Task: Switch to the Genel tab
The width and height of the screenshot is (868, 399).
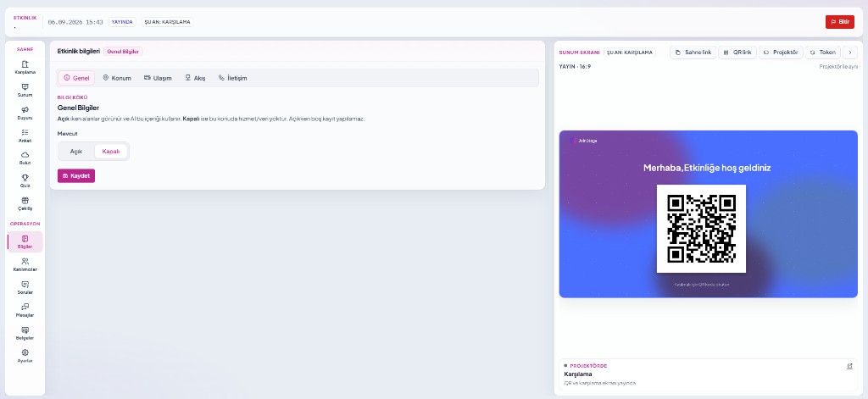Action: (76, 78)
